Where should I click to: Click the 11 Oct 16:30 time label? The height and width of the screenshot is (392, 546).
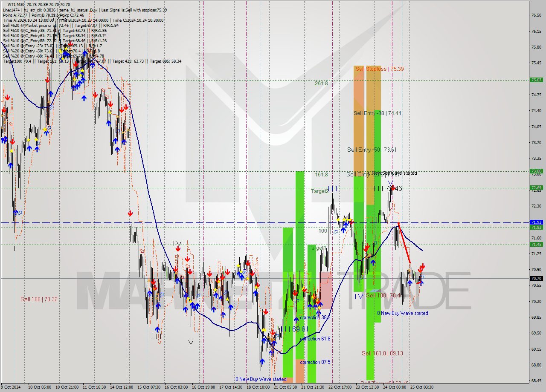95,387
